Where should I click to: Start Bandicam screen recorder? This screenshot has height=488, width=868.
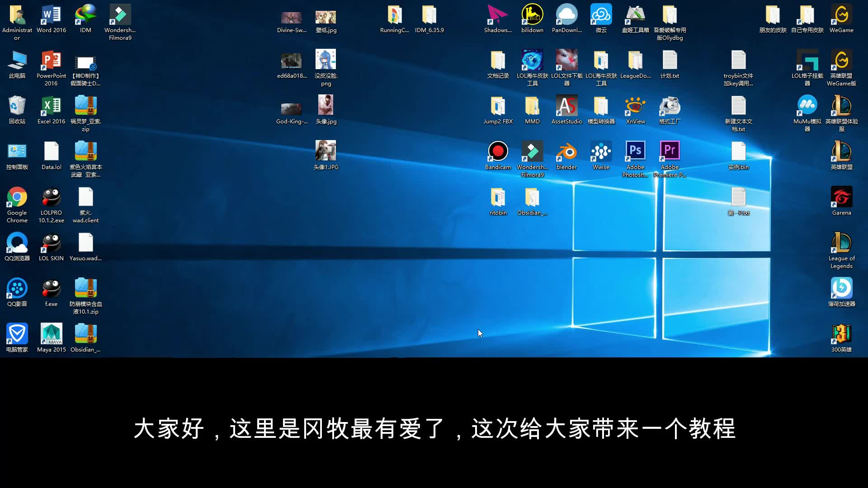tap(498, 151)
